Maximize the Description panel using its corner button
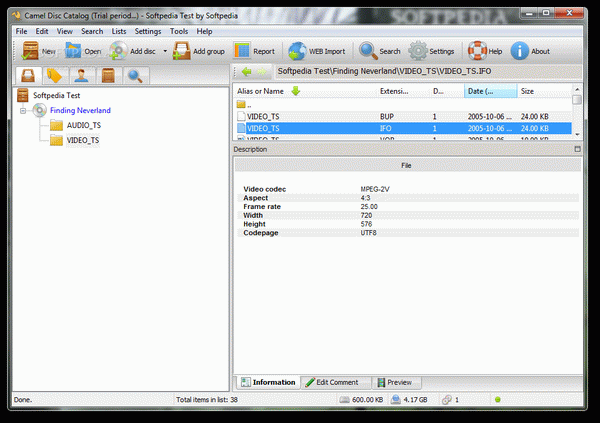 click(x=577, y=149)
